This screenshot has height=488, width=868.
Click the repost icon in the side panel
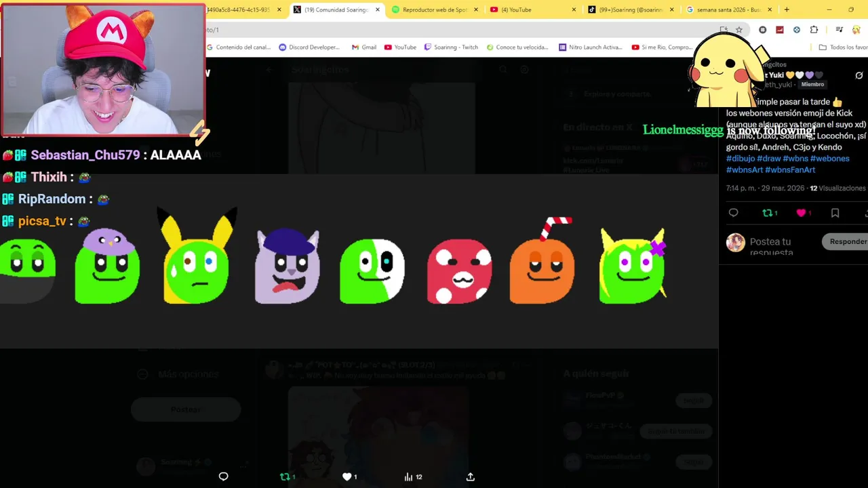pyautogui.click(x=770, y=213)
